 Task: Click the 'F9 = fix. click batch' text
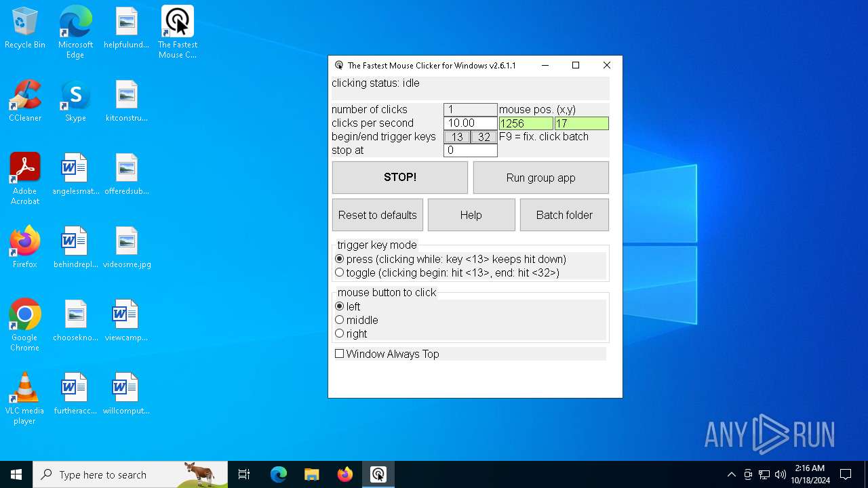(544, 137)
